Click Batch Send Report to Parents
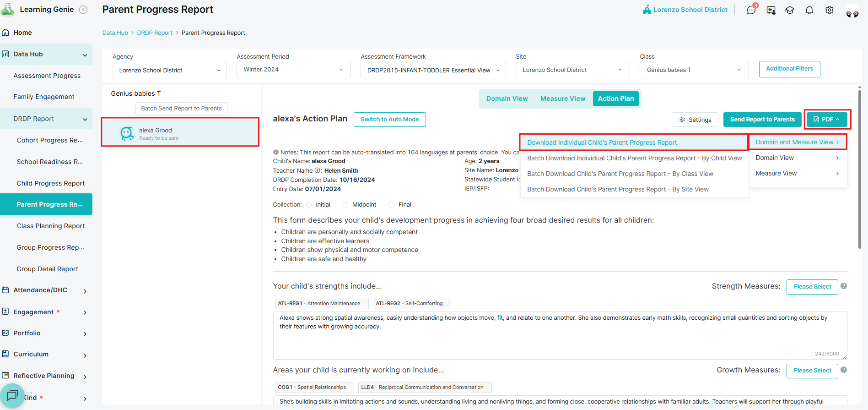 click(x=181, y=109)
